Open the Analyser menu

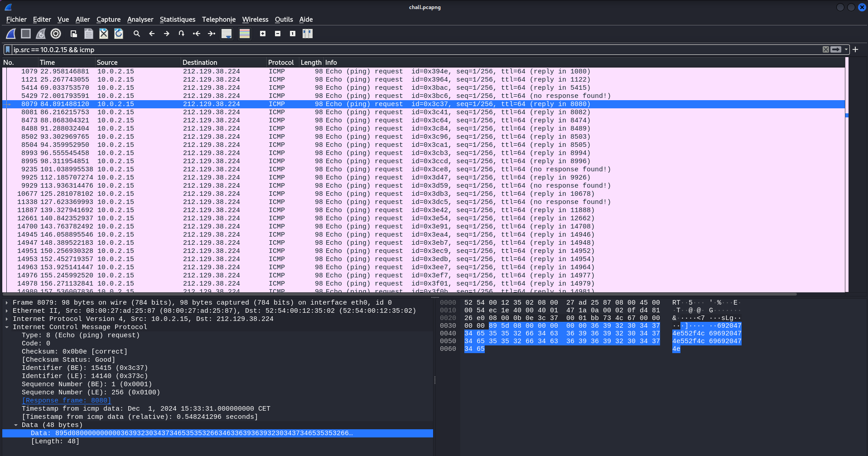(140, 19)
